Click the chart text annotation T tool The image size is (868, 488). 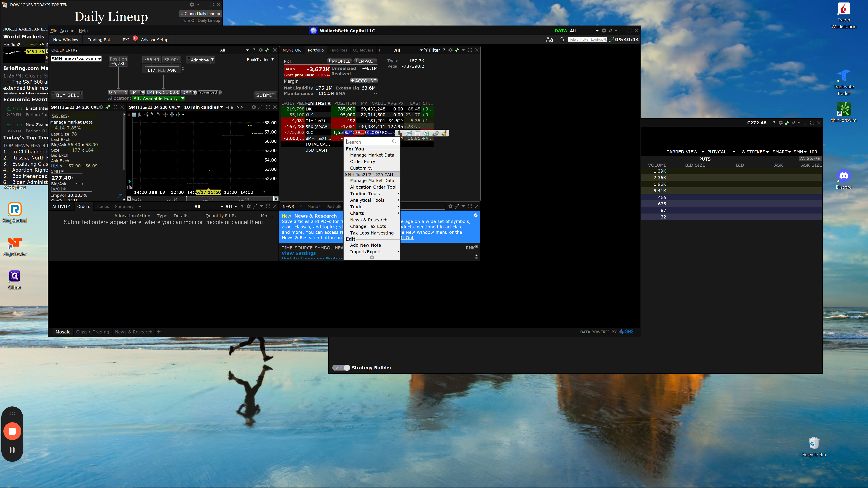pos(134,115)
